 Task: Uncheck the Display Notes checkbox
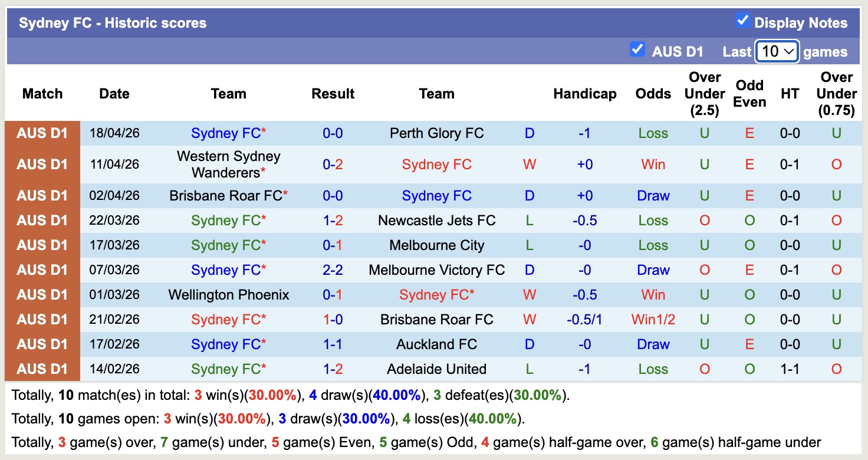pyautogui.click(x=742, y=21)
